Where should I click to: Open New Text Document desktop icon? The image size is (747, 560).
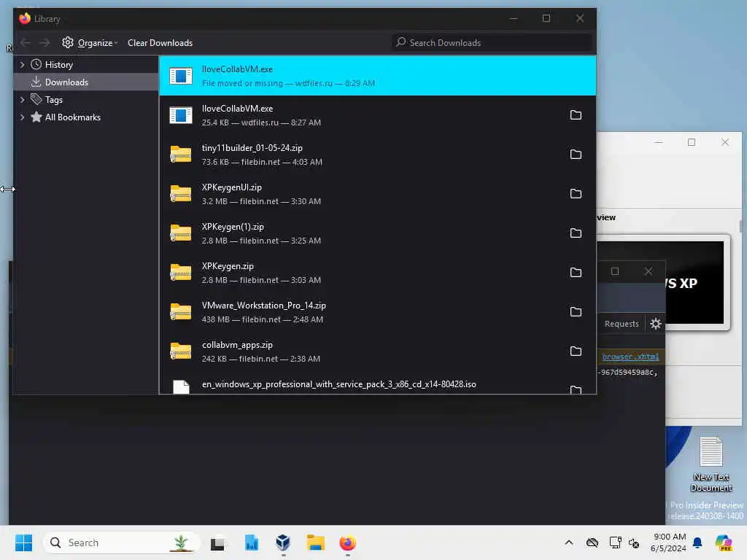711,464
